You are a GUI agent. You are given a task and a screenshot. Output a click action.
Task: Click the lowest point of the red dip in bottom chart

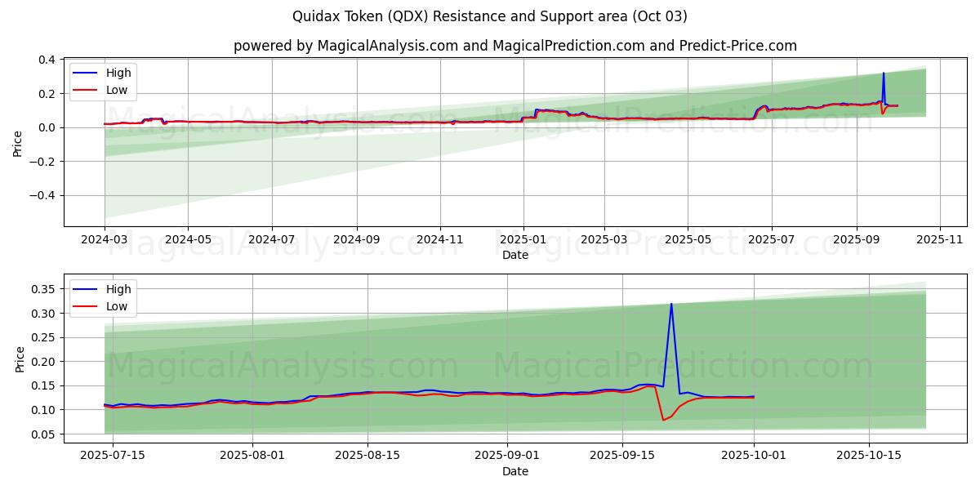pos(663,420)
